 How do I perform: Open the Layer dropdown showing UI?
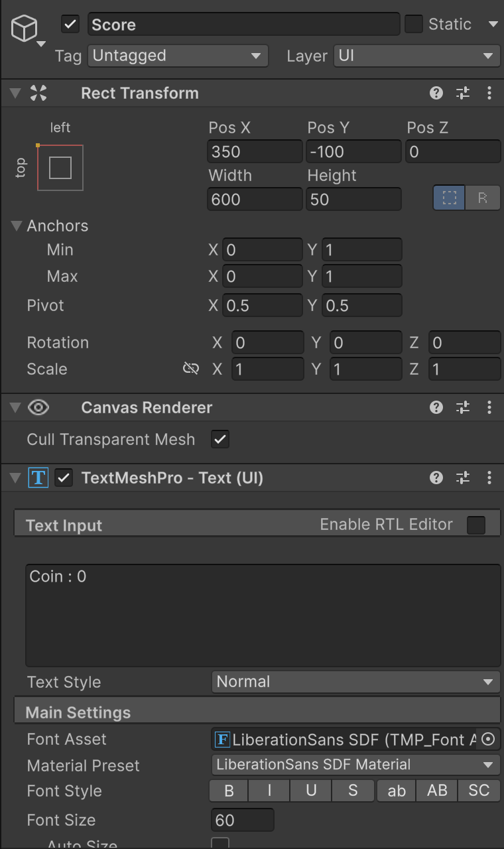pyautogui.click(x=416, y=56)
